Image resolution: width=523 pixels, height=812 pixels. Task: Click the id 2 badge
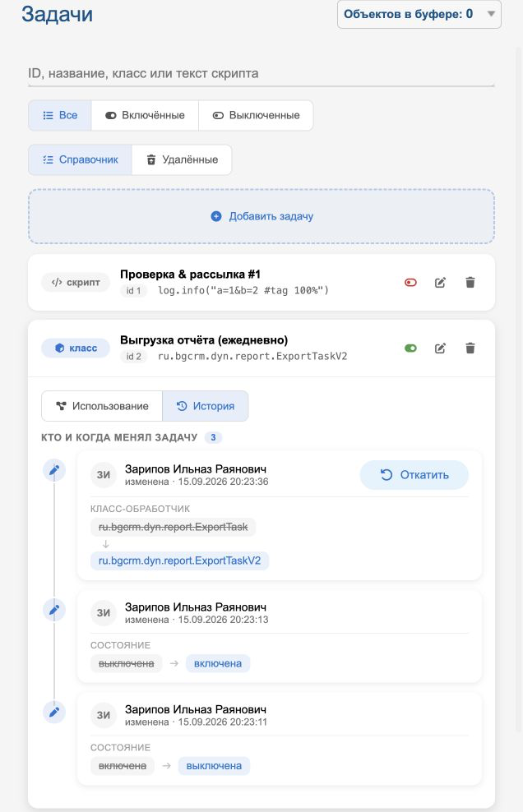(134, 357)
